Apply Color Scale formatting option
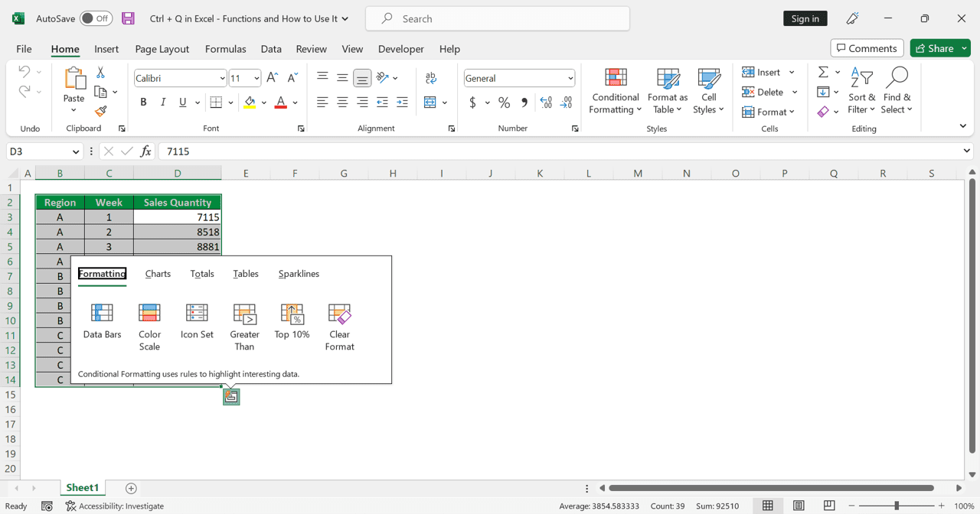This screenshot has height=514, width=980. click(149, 327)
